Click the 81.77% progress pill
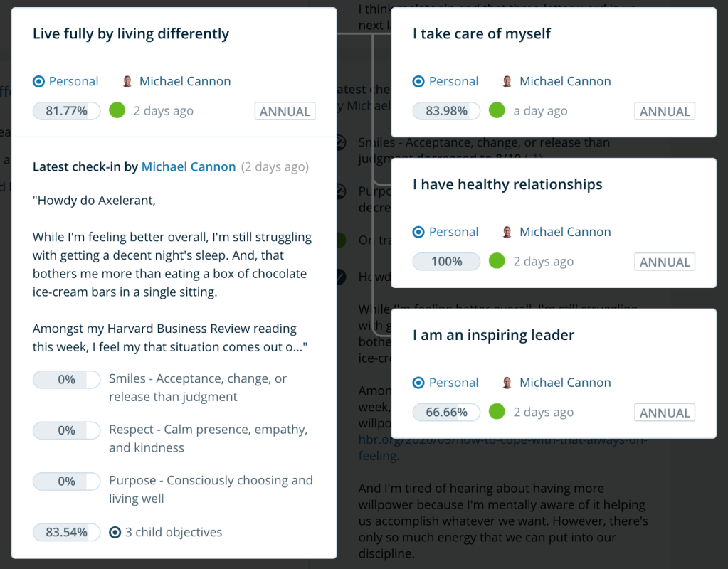The width and height of the screenshot is (728, 569). (66, 110)
